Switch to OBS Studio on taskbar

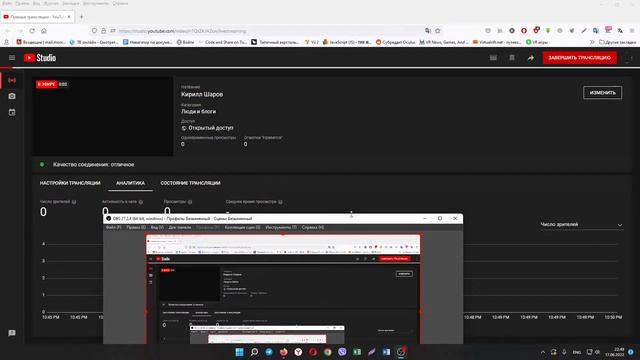[x=401, y=352]
